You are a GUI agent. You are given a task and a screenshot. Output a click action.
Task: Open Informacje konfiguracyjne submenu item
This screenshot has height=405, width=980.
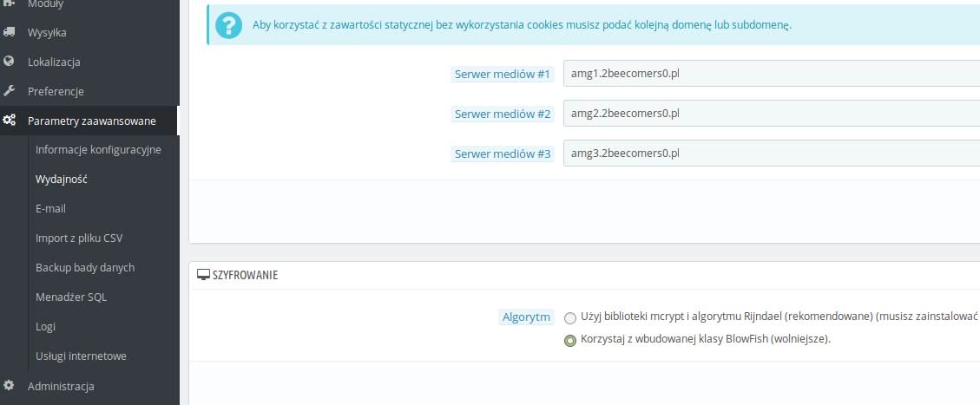pyautogui.click(x=98, y=150)
